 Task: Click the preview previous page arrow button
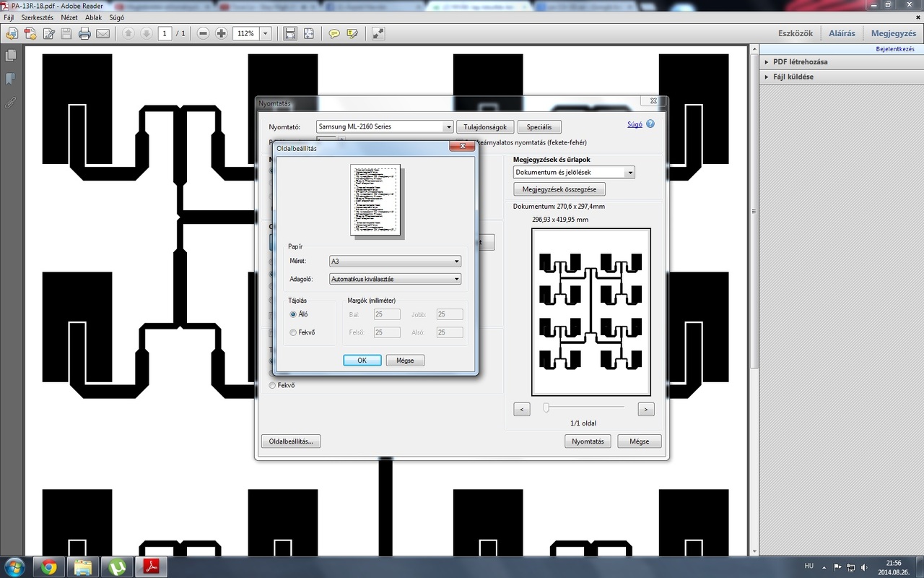coord(522,409)
